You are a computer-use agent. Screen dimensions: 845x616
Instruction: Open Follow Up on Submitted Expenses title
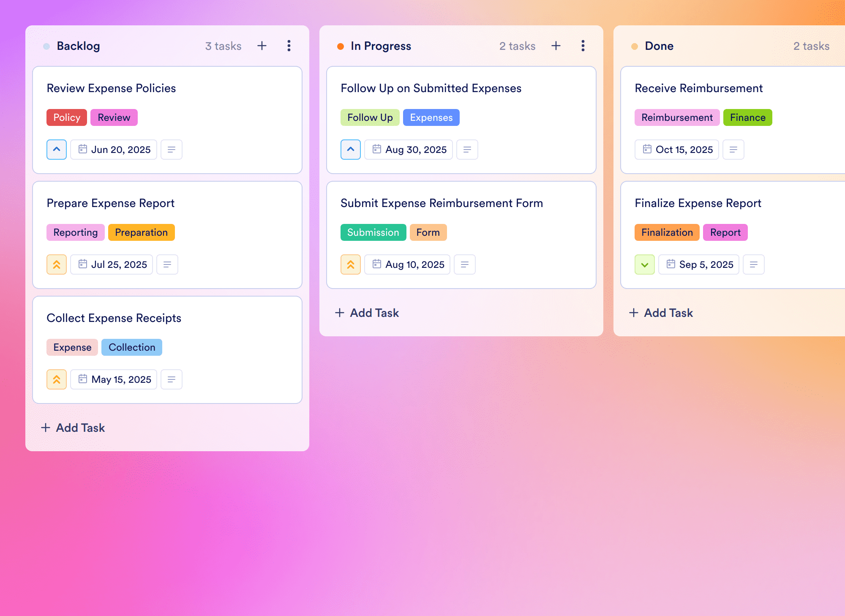click(x=431, y=88)
